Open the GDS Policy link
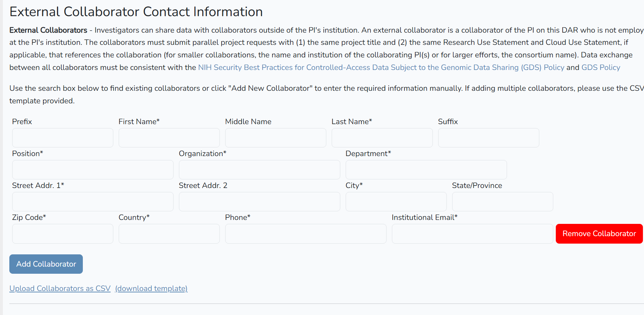Image resolution: width=644 pixels, height=315 pixels. point(601,67)
